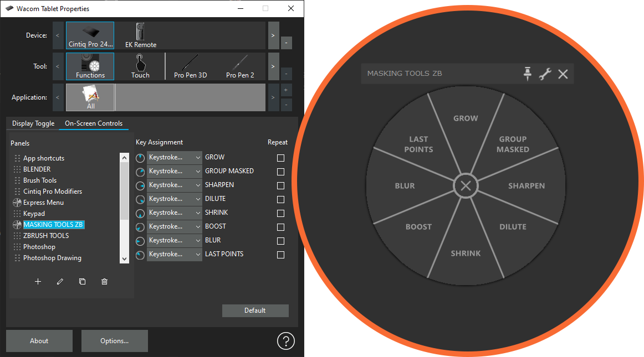
Task: Enable Repeat for SHRINK
Action: (x=280, y=214)
